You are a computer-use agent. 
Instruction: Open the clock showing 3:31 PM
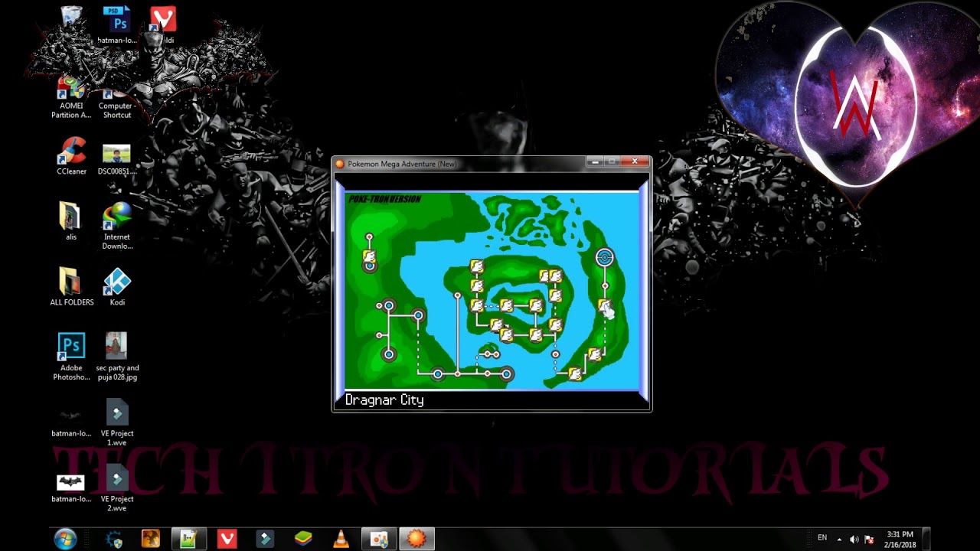click(900, 540)
